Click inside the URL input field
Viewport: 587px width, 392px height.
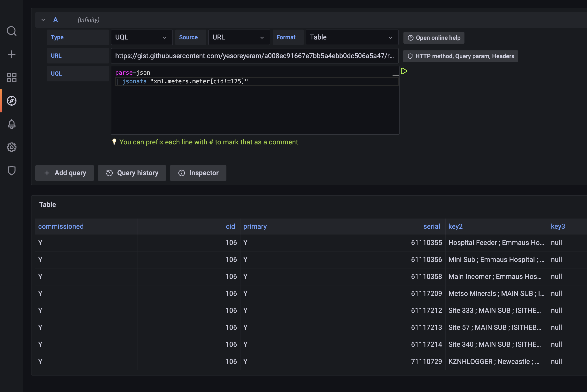click(255, 55)
